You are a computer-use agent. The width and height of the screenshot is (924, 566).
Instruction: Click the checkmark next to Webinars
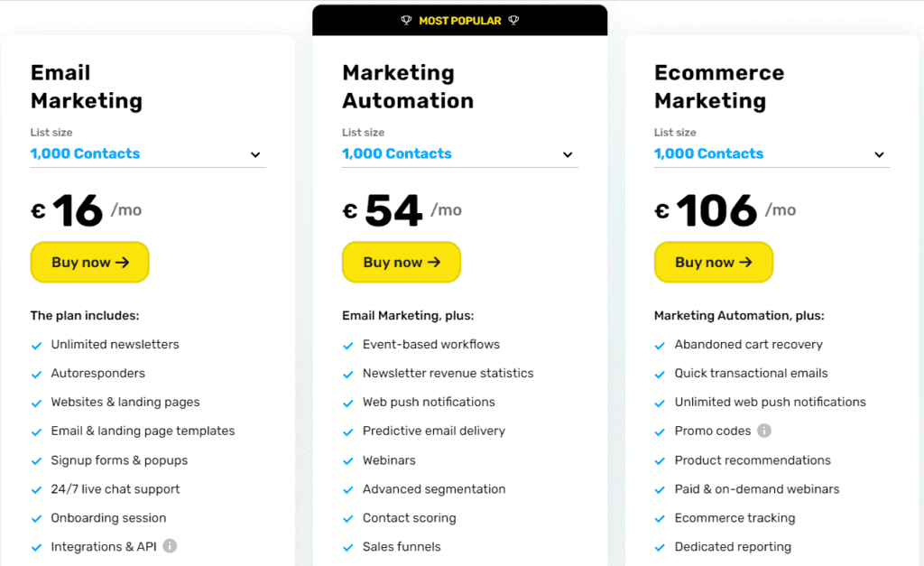[x=348, y=461]
